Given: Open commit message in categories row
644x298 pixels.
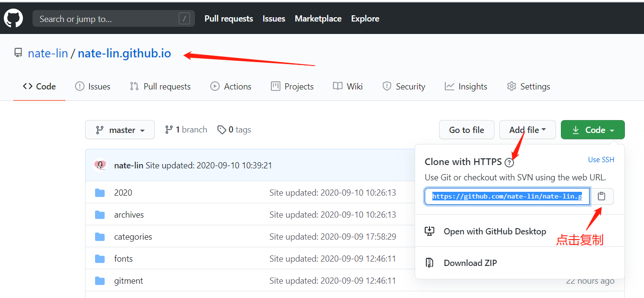Looking at the screenshot, I should (333, 237).
